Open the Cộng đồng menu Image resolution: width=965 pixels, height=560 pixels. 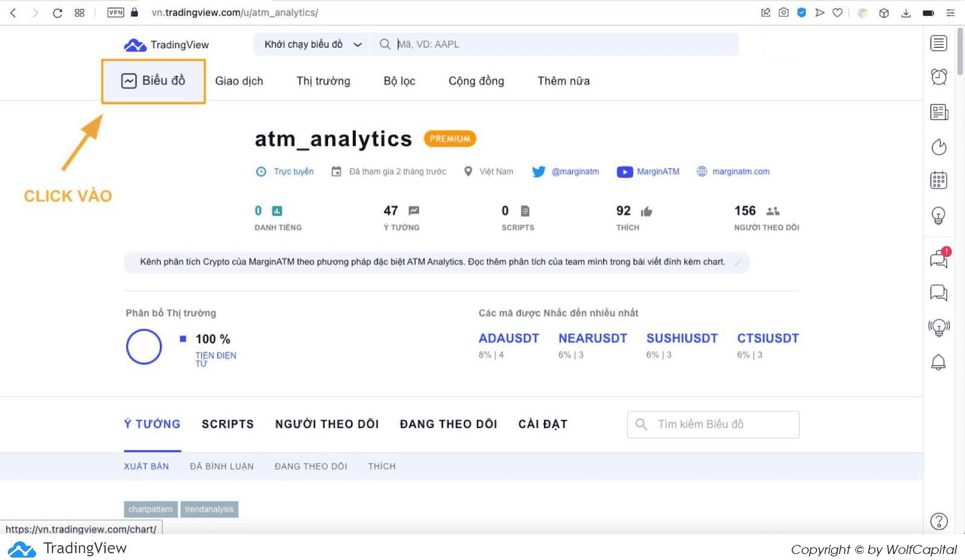coord(476,81)
